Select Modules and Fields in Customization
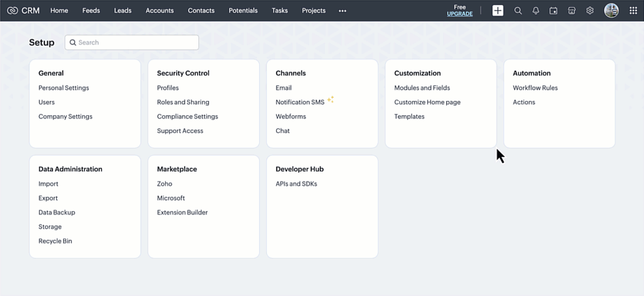This screenshot has height=296, width=644. coord(422,88)
